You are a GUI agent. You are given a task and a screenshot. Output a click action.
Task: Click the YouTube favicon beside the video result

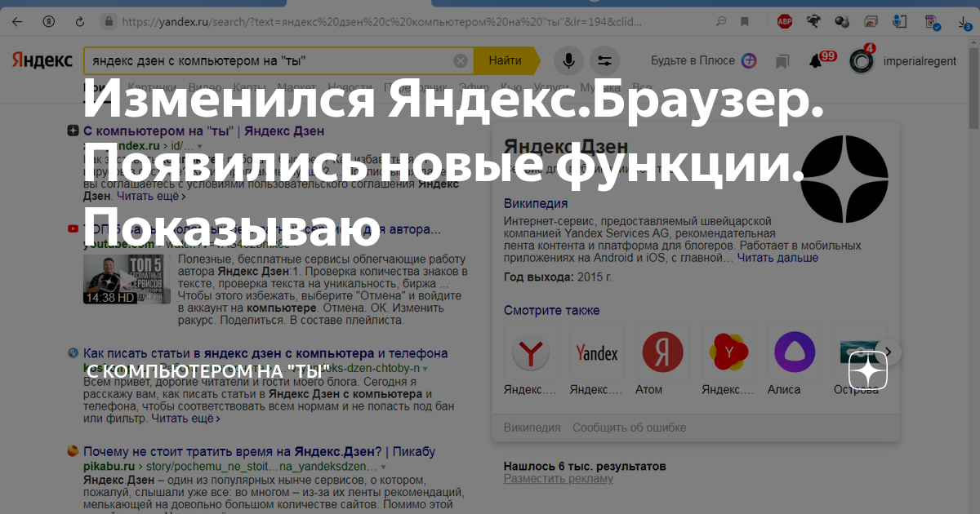(73, 229)
